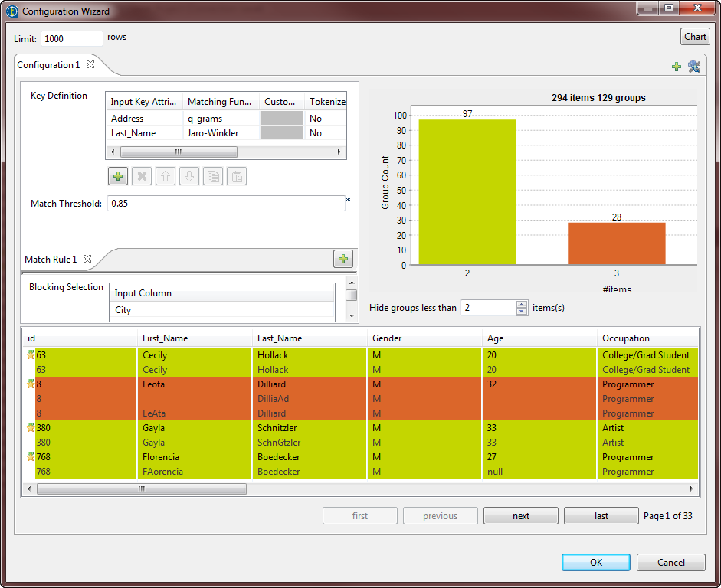Switch to the Match Rule 1 tab
Viewport: 721px width, 588px height.
(51, 260)
